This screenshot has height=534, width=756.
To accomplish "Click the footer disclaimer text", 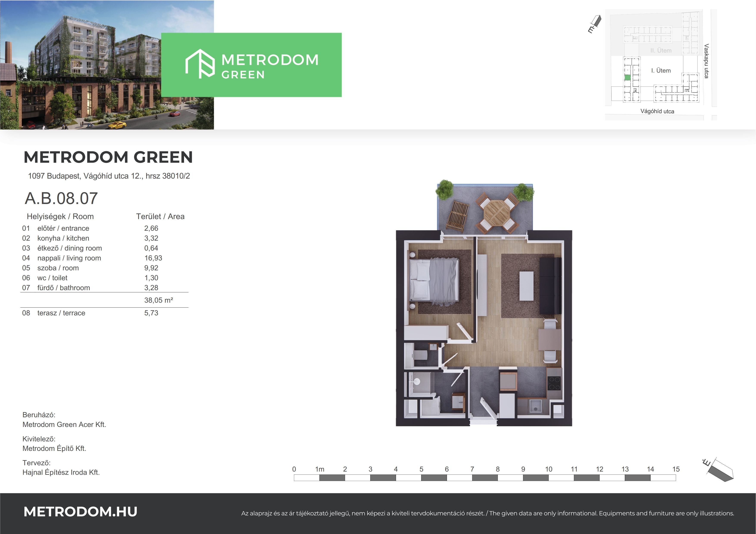I will (x=488, y=513).
